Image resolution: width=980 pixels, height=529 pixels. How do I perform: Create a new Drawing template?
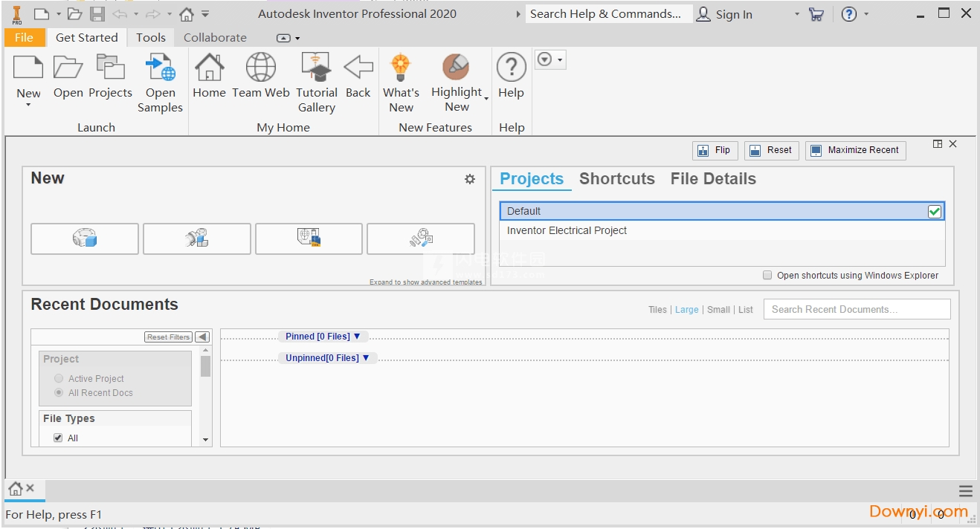[309, 238]
